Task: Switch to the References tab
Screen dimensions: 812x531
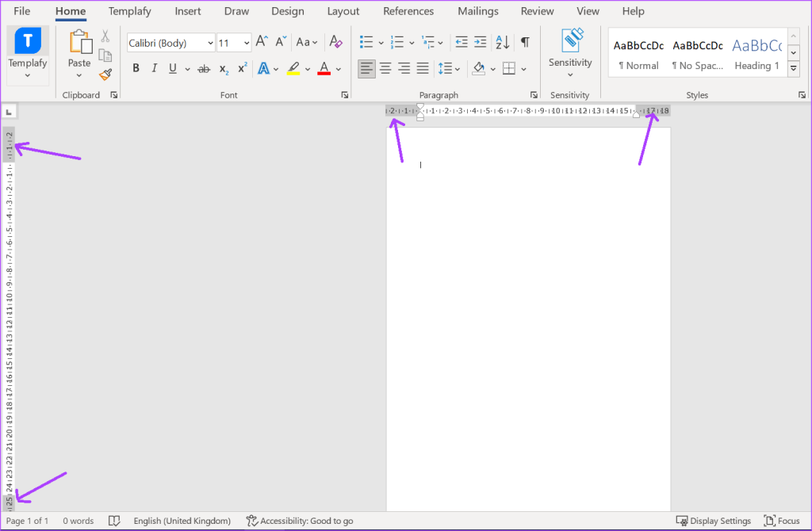Action: coord(408,10)
